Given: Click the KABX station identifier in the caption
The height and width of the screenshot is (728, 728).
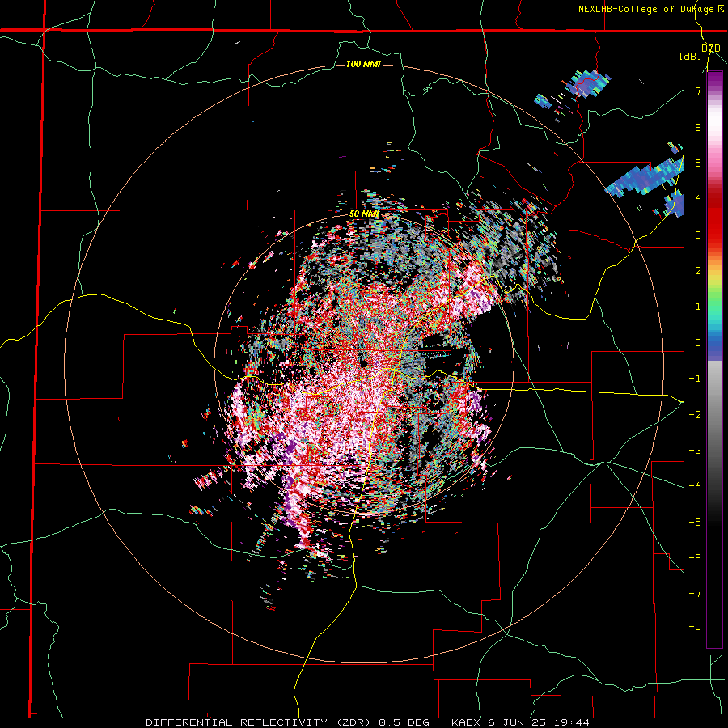Looking at the screenshot, I should pos(464,722).
